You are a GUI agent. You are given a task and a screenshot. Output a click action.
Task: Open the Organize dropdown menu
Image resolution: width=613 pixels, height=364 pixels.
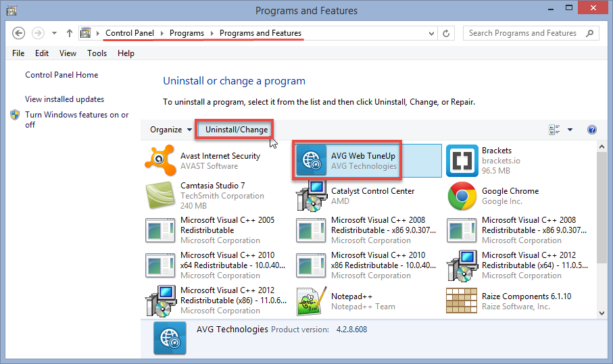click(x=171, y=130)
